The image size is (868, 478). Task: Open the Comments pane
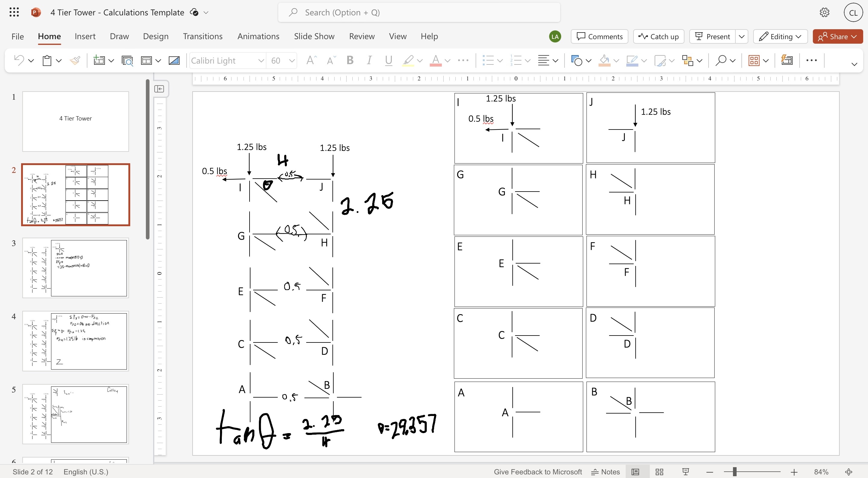click(x=599, y=36)
